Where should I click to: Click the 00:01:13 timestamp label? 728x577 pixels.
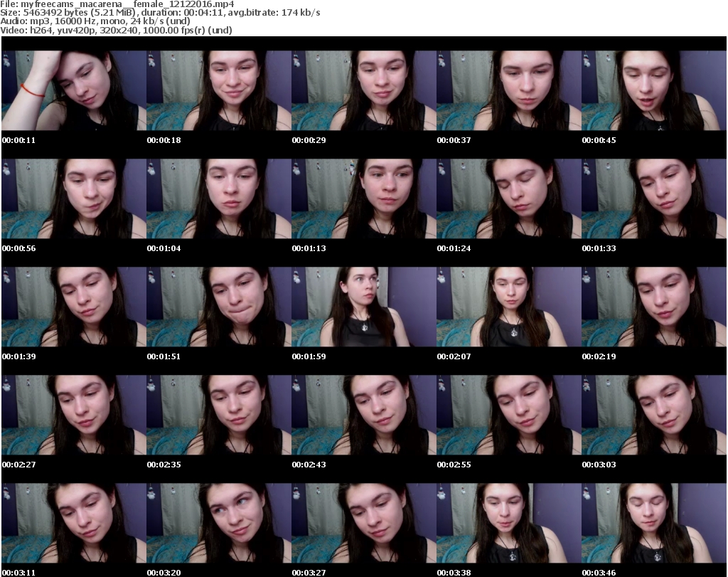309,248
